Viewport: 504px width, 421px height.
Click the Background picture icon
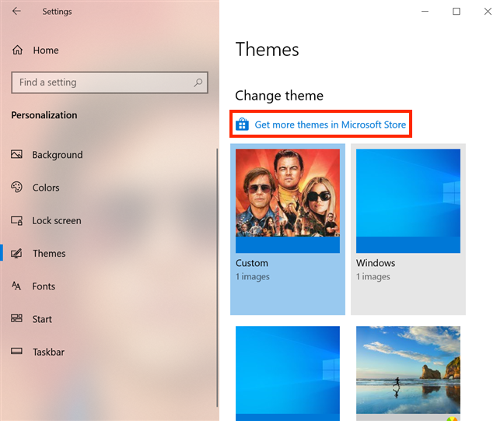[16, 154]
